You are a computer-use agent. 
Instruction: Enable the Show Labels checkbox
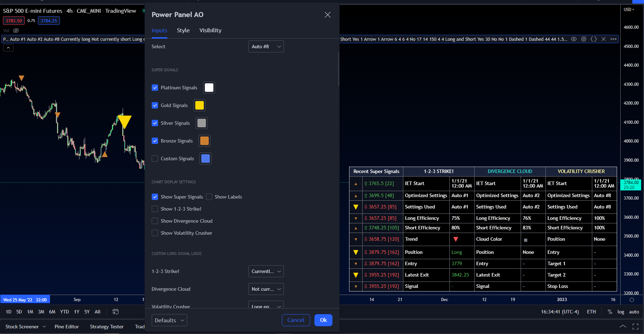point(209,197)
